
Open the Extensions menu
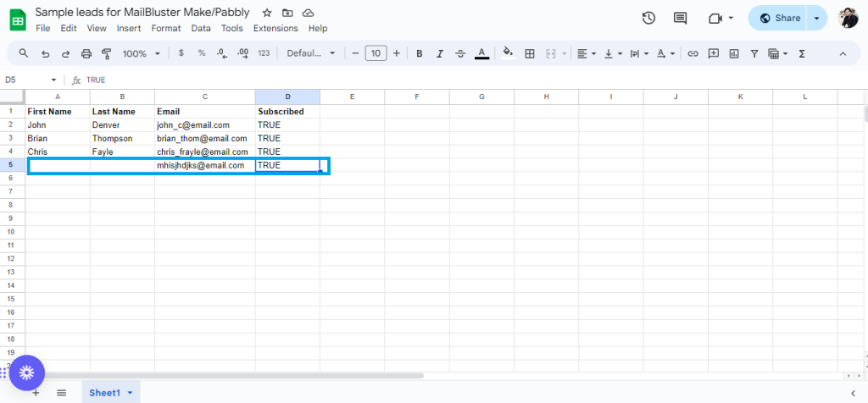tap(275, 28)
